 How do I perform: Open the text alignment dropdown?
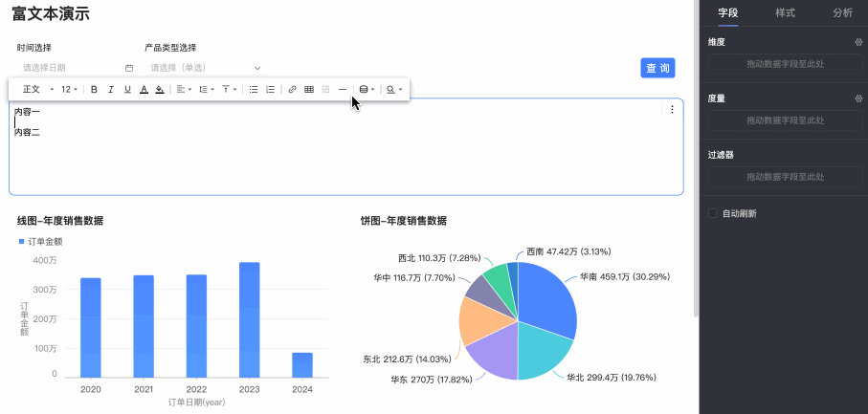point(184,89)
